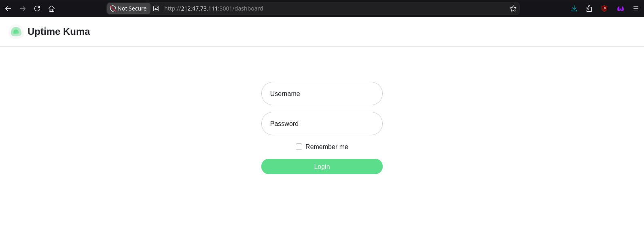The width and height of the screenshot is (644, 226).
Task: Click the Remember me label text
Action: pyautogui.click(x=327, y=147)
